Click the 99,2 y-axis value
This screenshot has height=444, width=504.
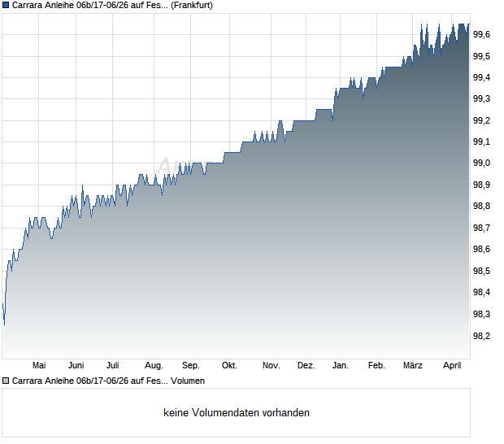point(482,120)
